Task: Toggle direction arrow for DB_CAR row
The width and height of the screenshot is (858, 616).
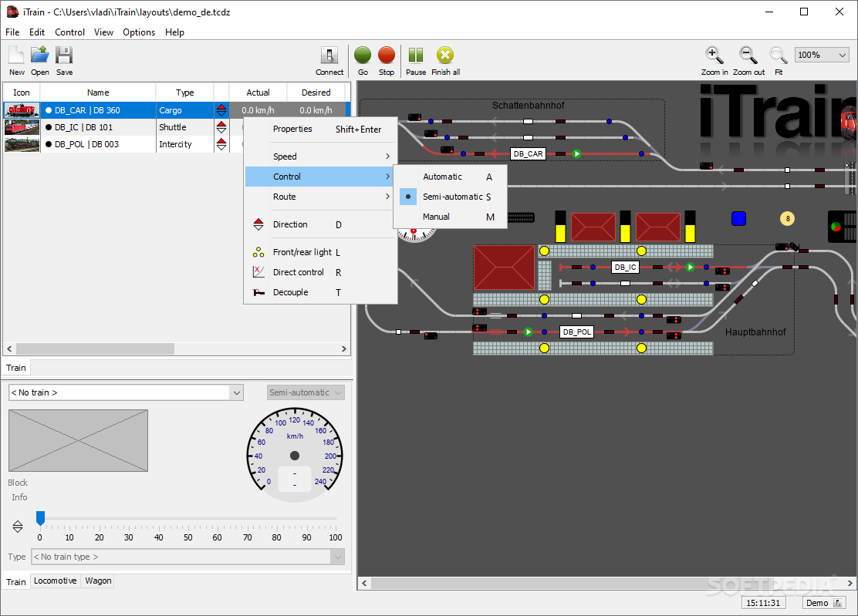Action: 221,110
